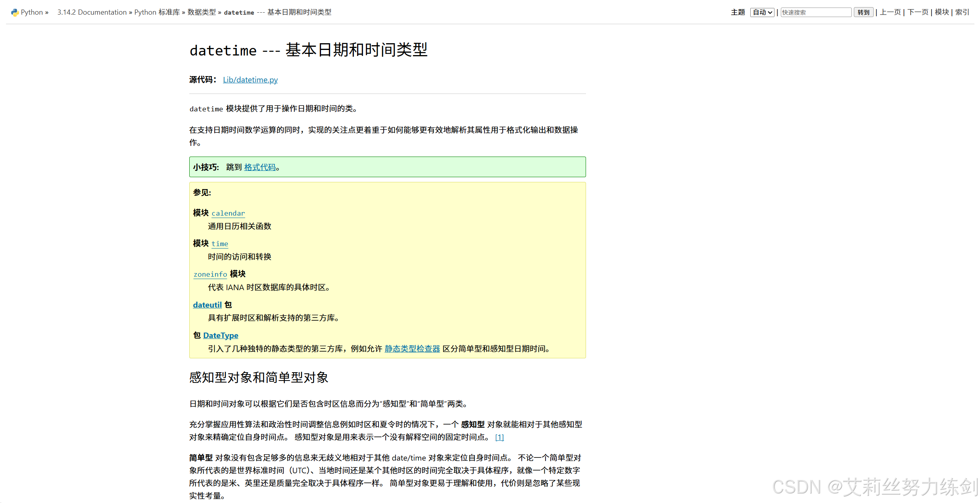This screenshot has height=503, width=980.
Task: Go to previous page via 上一页
Action: tap(890, 12)
